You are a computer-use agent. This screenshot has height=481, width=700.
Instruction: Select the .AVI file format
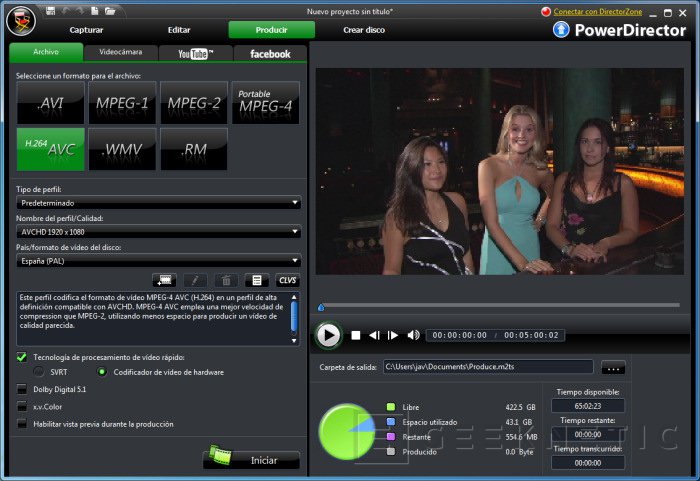[50, 103]
